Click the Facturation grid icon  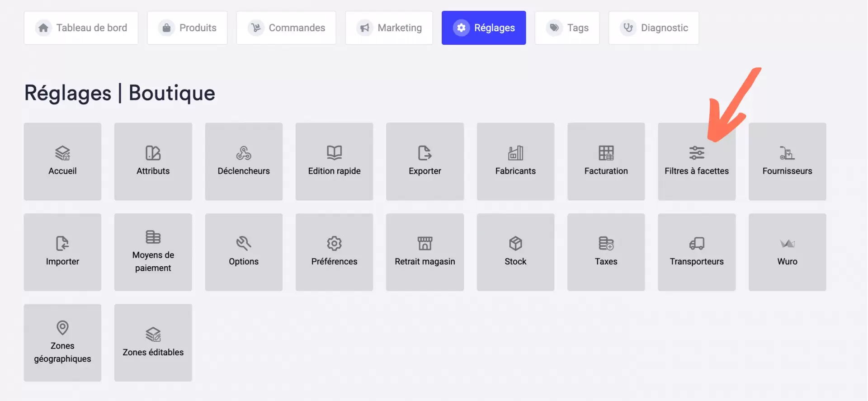(x=606, y=153)
